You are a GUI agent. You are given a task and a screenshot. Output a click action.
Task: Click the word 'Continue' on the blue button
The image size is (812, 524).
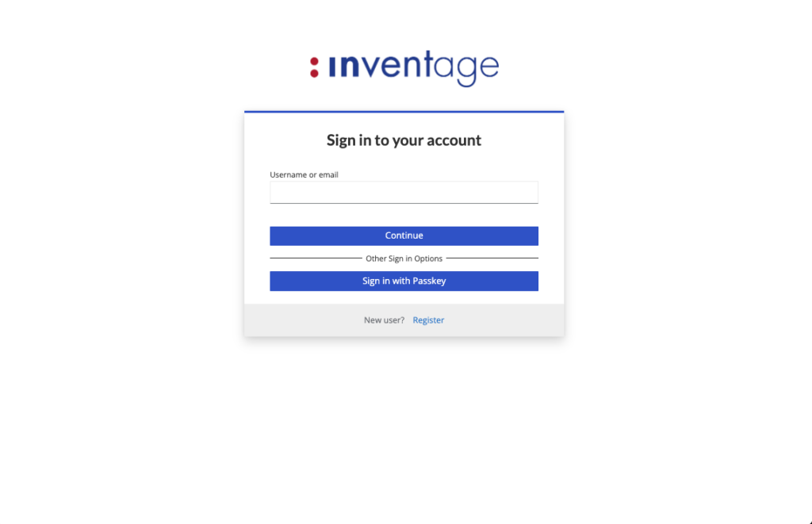click(x=404, y=235)
